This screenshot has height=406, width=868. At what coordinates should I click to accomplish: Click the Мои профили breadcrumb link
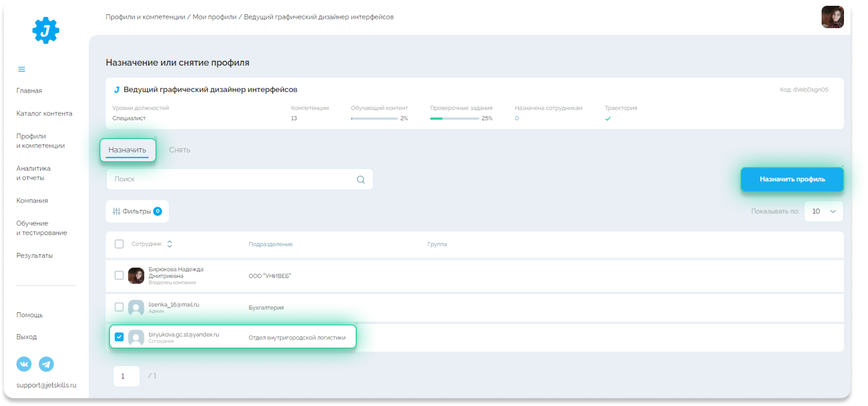(x=214, y=17)
